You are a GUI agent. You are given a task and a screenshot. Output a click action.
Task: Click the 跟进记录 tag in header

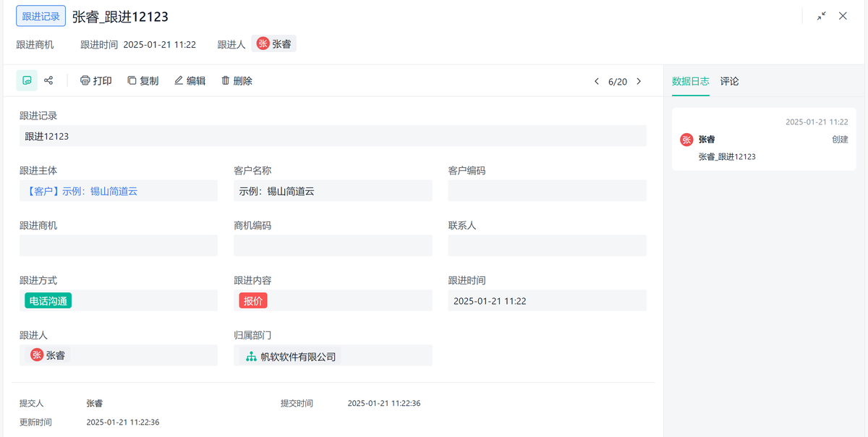(41, 16)
